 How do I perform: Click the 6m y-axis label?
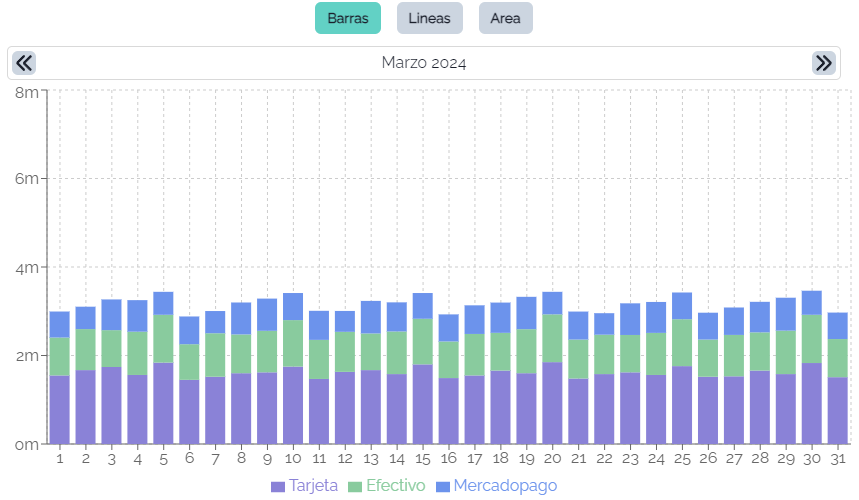[x=27, y=179]
